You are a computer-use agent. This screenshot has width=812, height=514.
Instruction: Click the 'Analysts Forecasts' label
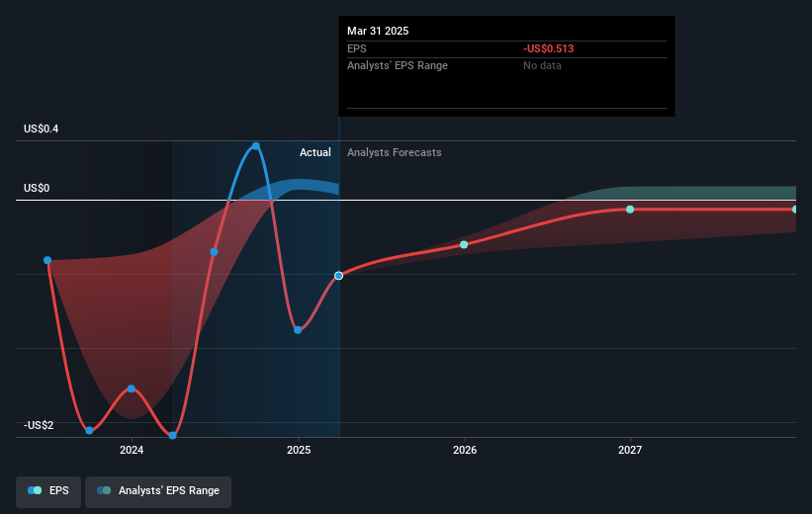click(394, 152)
